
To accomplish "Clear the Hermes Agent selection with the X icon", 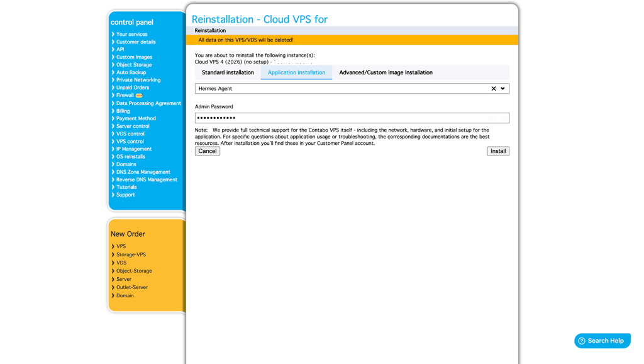I will 493,88.
